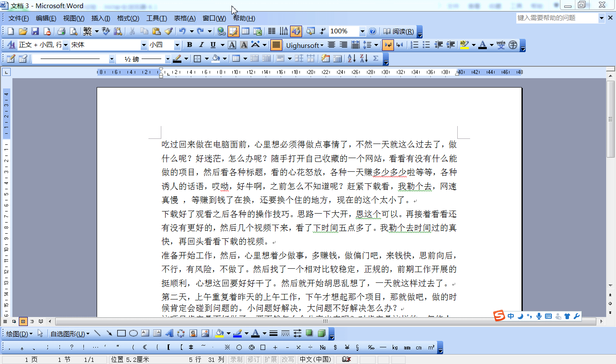Viewport: 616px width, 364px height.
Task: Open the 绘图(D) draw menu button
Action: [19, 334]
